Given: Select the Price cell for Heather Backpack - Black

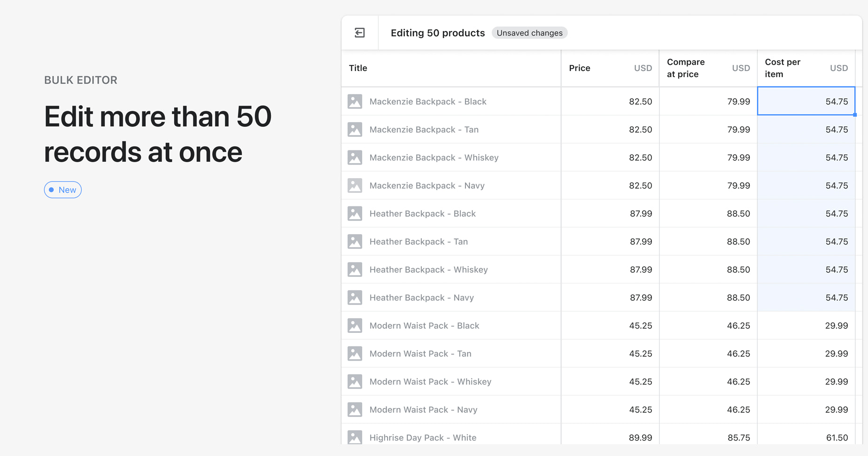Looking at the screenshot, I should 611,213.
